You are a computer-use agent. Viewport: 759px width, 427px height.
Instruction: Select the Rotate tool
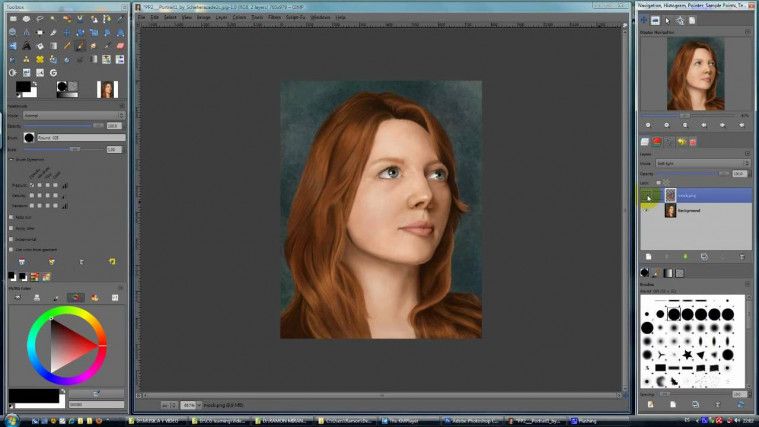click(80, 32)
